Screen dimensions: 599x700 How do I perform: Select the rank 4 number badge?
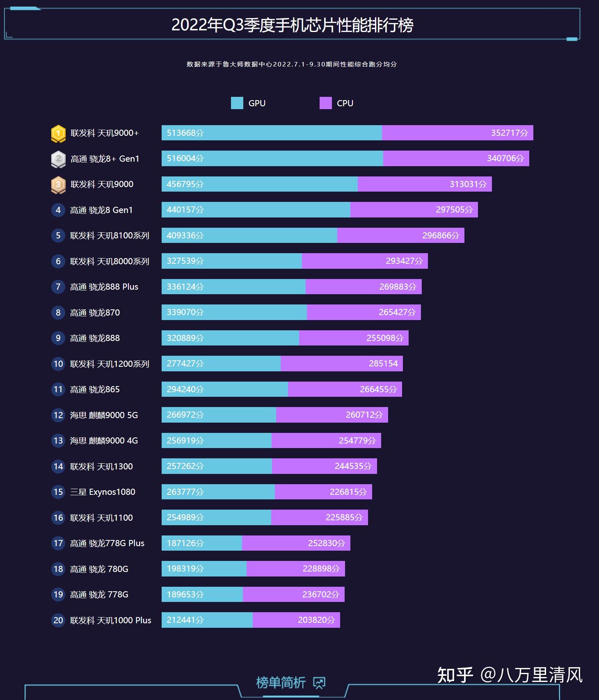pyautogui.click(x=58, y=210)
